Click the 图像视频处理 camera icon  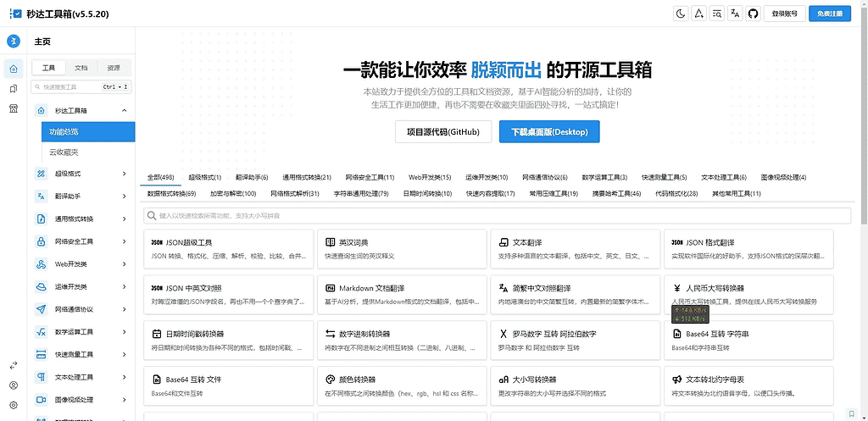pyautogui.click(x=41, y=400)
